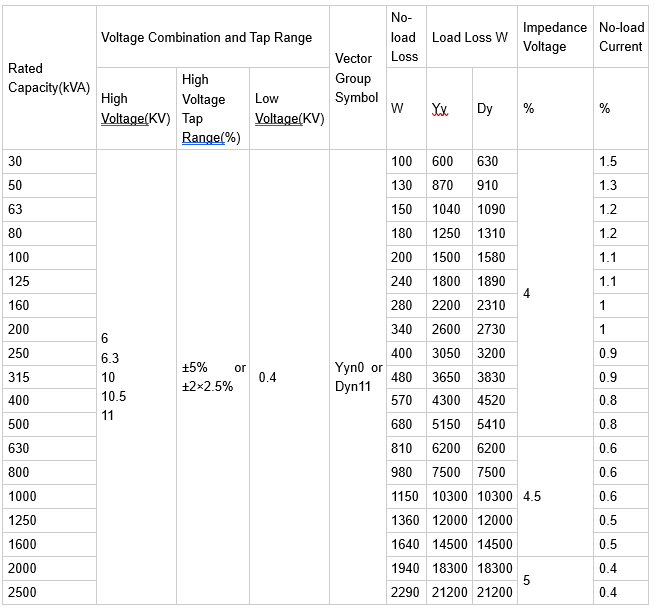The width and height of the screenshot is (654, 609).
Task: Select the No-load Current header cell
Action: click(621, 37)
